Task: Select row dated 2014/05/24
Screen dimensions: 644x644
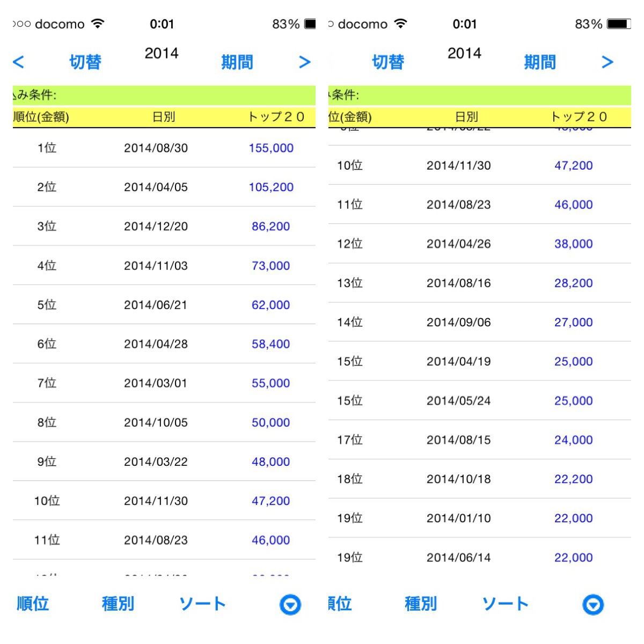Action: pyautogui.click(x=480, y=400)
